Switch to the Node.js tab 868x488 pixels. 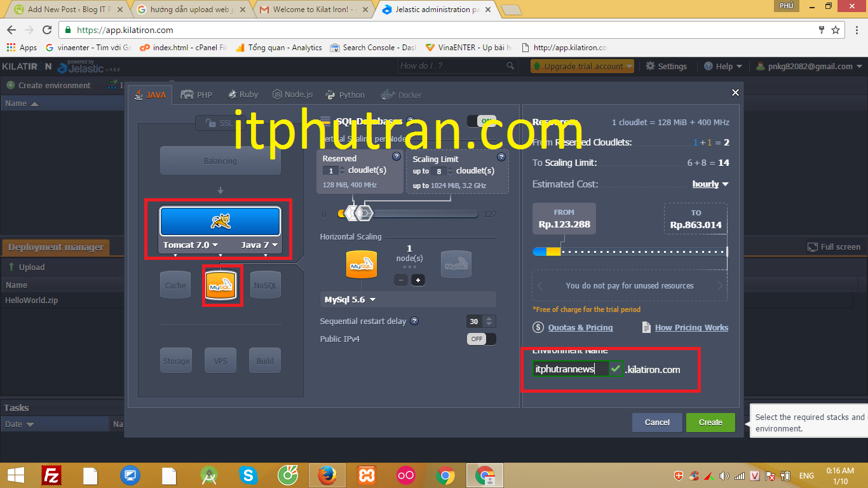[x=293, y=95]
